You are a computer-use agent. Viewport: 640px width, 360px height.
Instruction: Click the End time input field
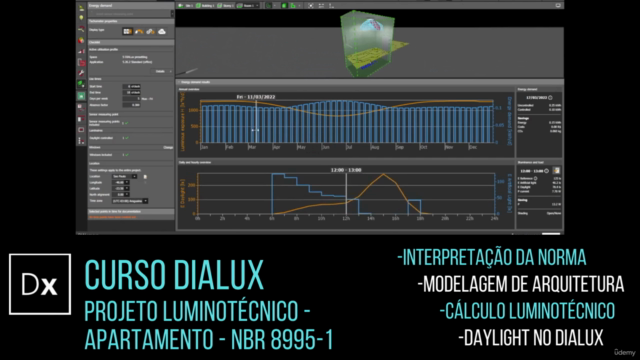coord(131,93)
